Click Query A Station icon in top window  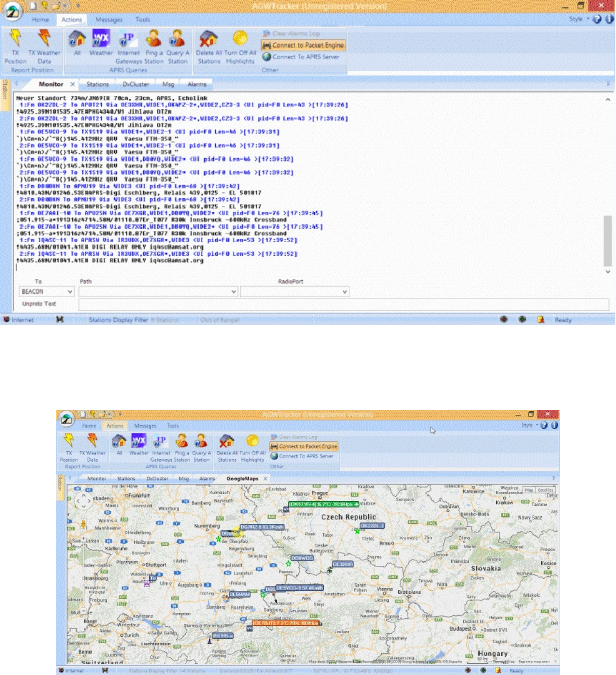[177, 38]
